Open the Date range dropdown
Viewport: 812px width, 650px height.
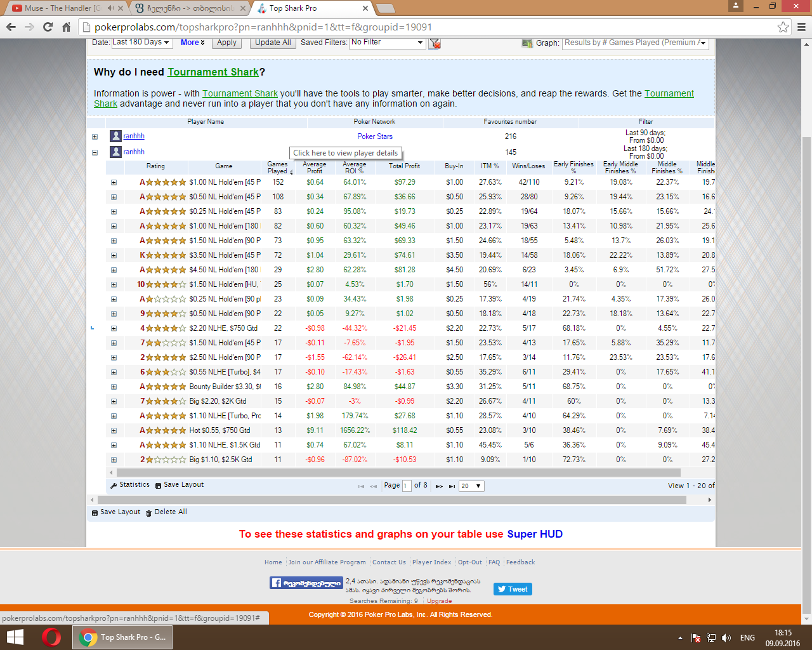tap(141, 43)
